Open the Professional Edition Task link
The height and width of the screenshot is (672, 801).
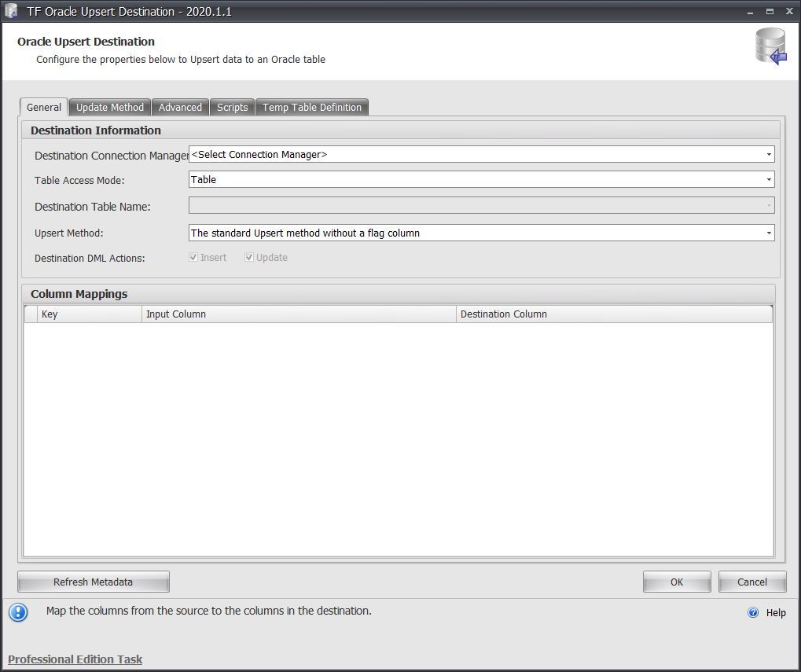[x=75, y=659]
